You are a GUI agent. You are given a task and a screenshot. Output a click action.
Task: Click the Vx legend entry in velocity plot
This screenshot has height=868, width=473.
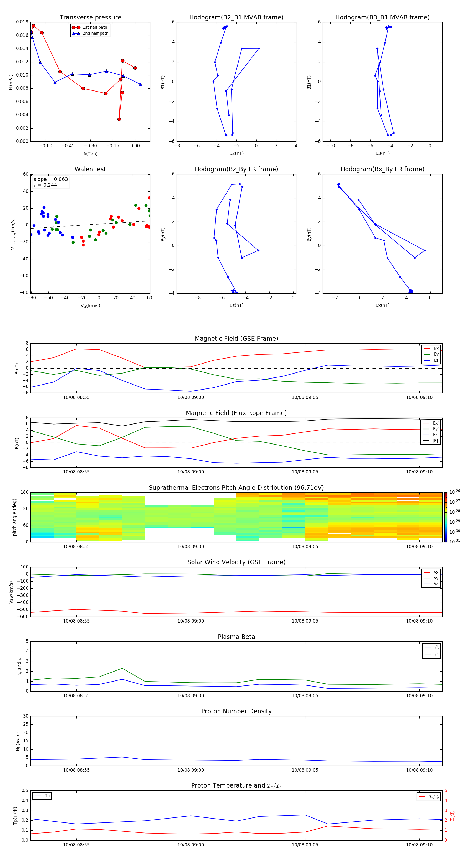point(431,572)
